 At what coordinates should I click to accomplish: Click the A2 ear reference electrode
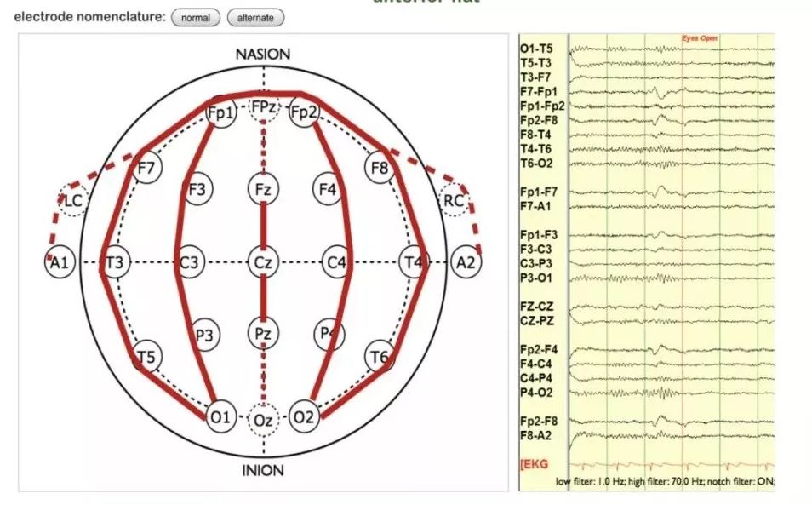tap(465, 262)
